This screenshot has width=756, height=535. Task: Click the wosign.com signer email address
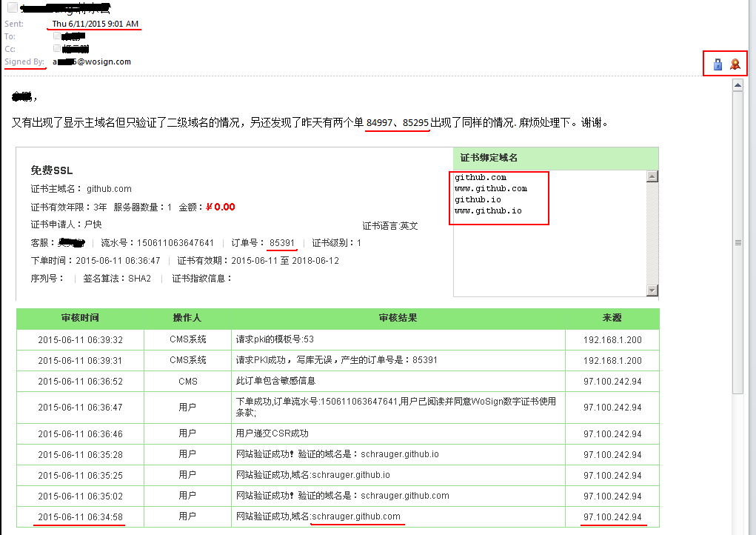[x=92, y=62]
